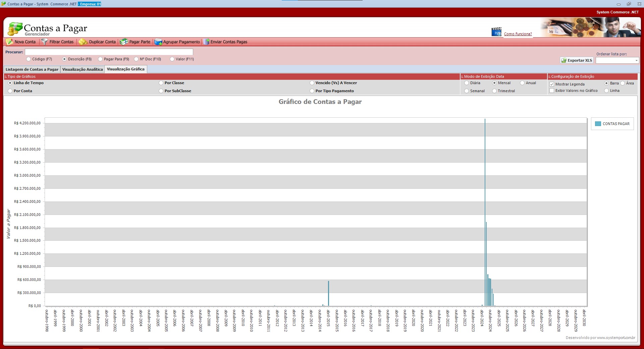Screen dimensions: 644x349
Task: Open Filtrar Contas funnel icon
Action: [x=44, y=42]
